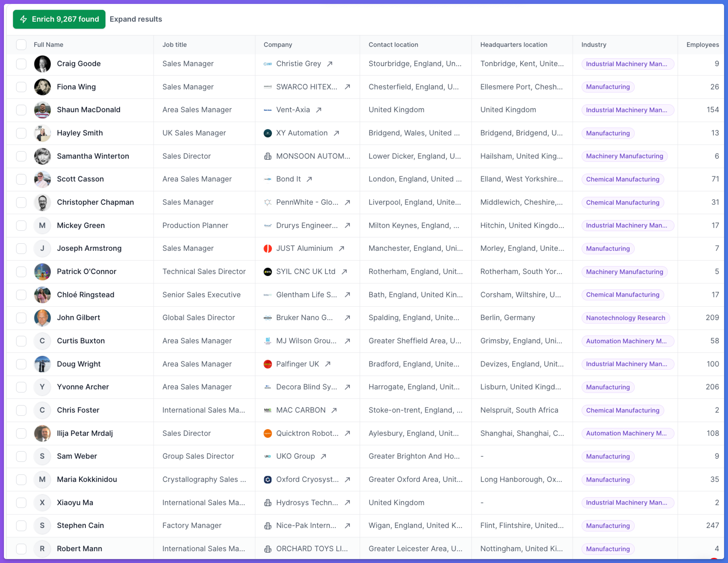Open XY Automation company link arrow
The height and width of the screenshot is (563, 728).
tap(336, 133)
